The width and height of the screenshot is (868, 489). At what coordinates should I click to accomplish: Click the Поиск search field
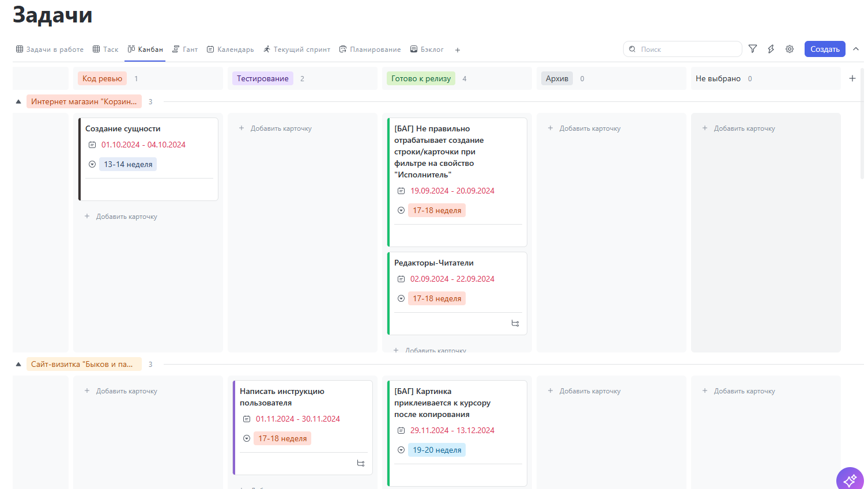[x=682, y=49]
